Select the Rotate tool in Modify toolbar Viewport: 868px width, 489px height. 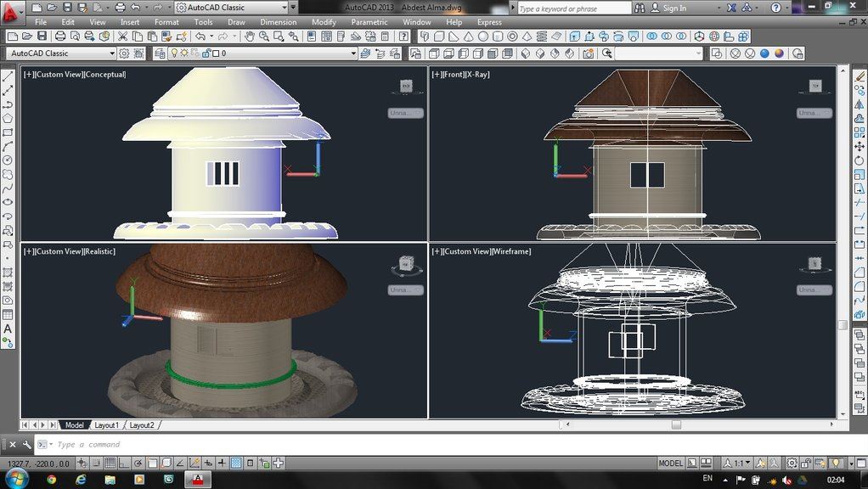coord(860,160)
